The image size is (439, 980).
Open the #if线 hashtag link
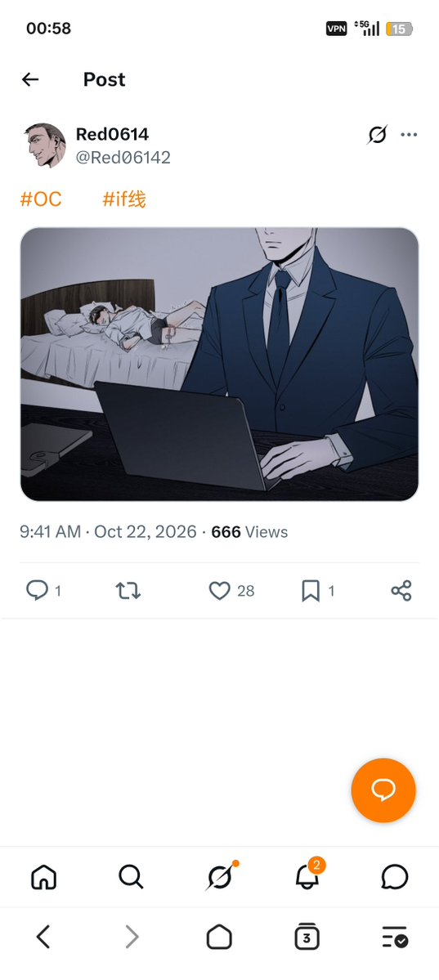123,199
